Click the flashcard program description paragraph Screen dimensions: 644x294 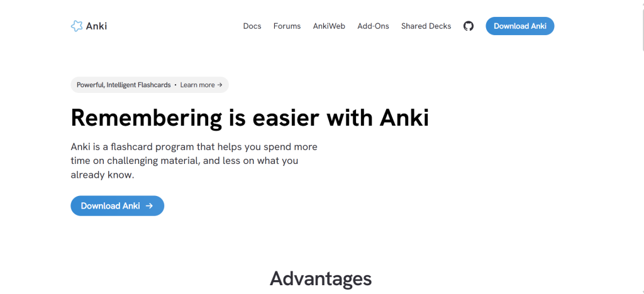pos(194,161)
